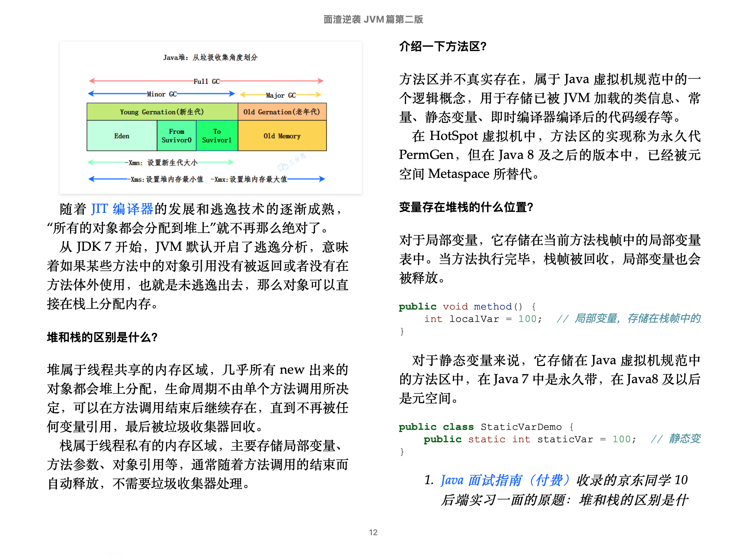Click the Young Gernation(新生代) header bar
The height and width of the screenshot is (560, 747).
tap(162, 112)
